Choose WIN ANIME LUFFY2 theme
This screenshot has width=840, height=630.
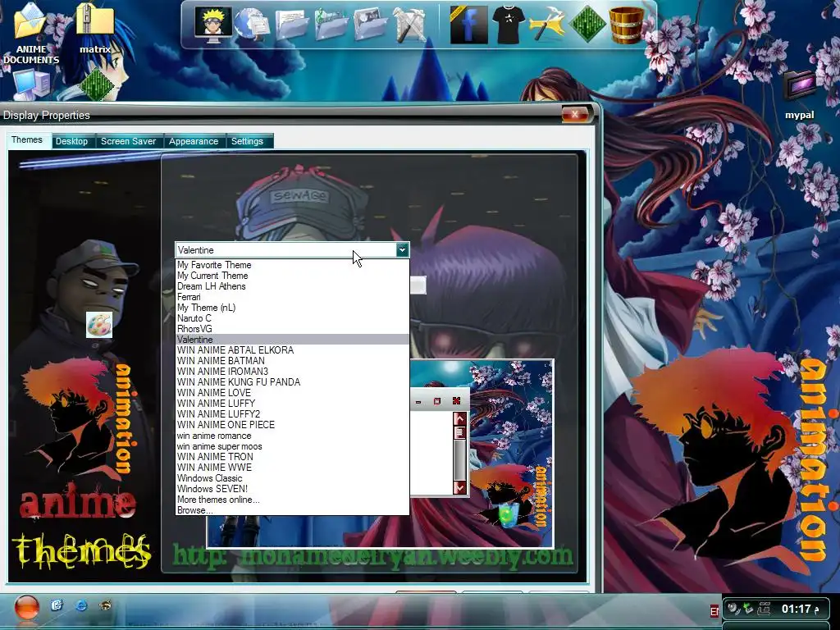[x=293, y=414]
